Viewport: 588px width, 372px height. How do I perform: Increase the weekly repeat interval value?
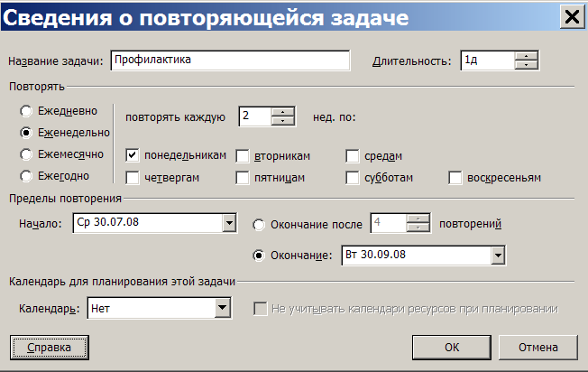[x=283, y=112]
